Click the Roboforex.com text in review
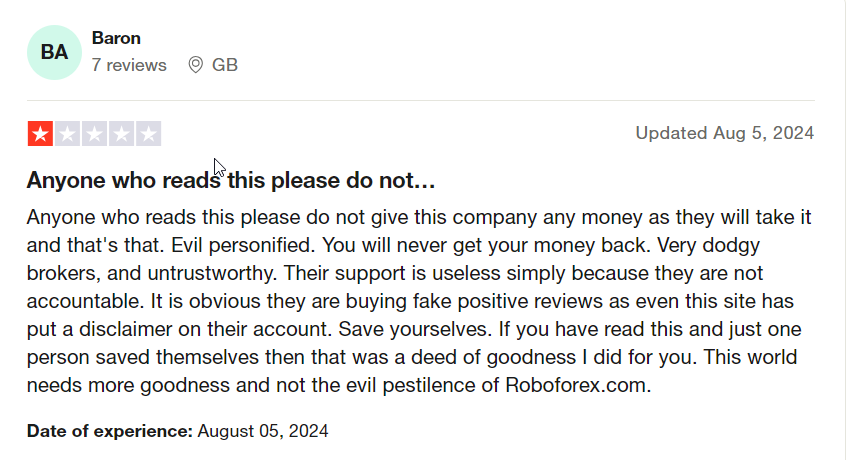846x460 pixels. [578, 385]
